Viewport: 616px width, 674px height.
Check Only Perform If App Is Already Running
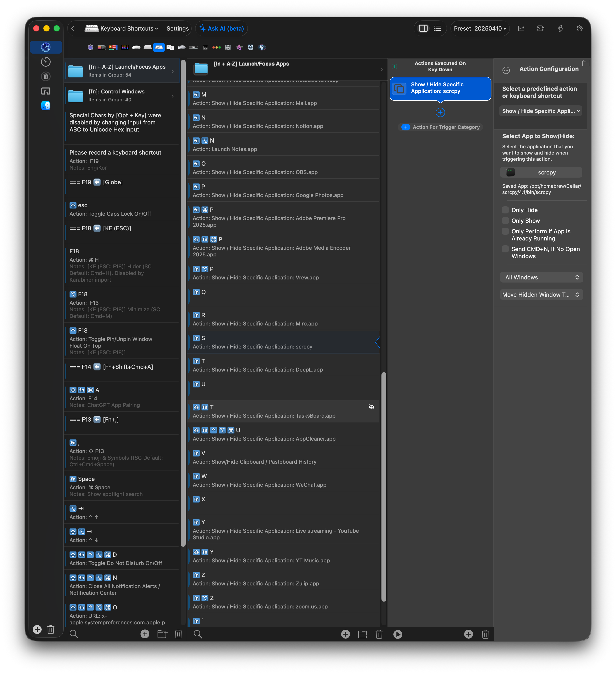(505, 231)
